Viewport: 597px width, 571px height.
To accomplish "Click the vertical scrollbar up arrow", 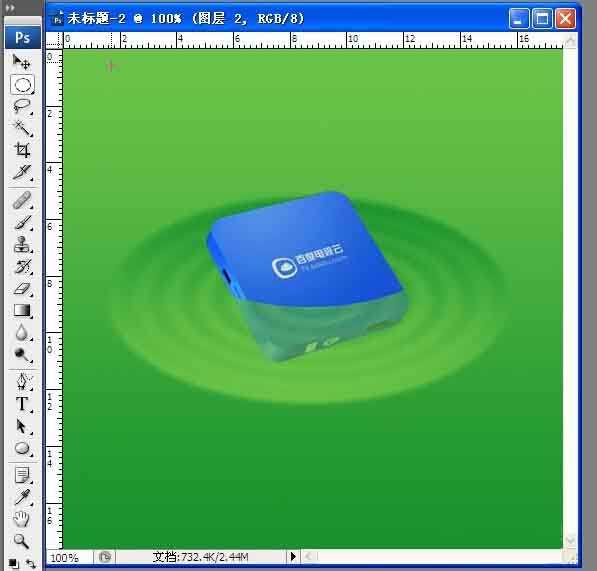I will (570, 41).
